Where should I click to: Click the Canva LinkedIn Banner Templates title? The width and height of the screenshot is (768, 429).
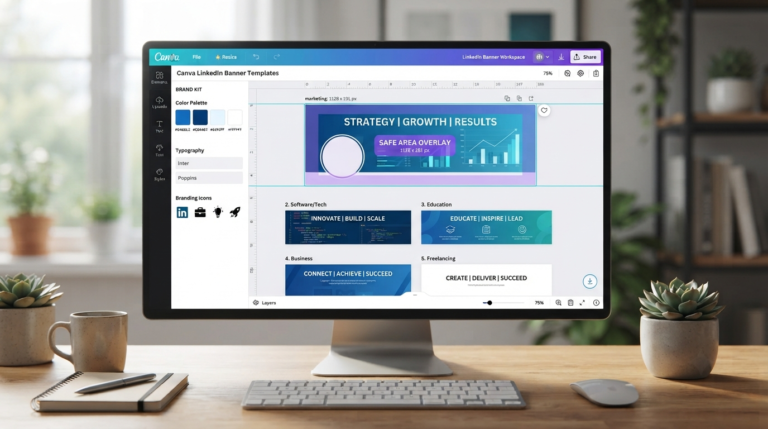coord(227,73)
